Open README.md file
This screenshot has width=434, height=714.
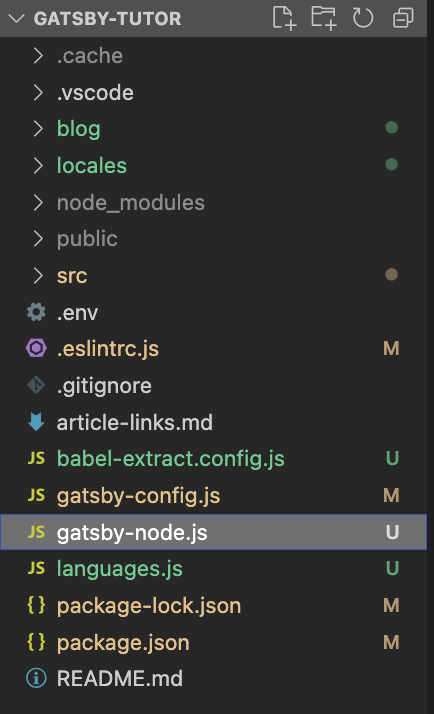(119, 678)
